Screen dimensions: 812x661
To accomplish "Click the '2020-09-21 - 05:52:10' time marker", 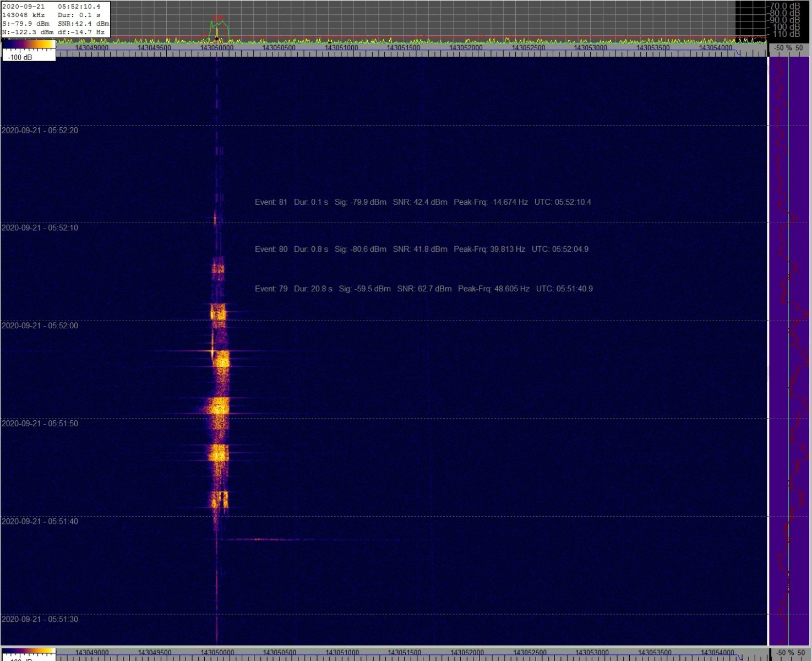I will click(40, 228).
